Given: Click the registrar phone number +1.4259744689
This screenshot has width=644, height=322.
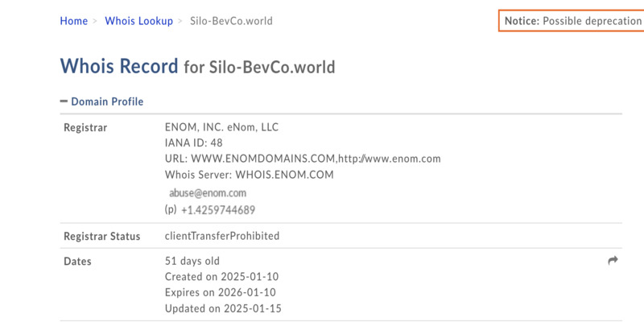Looking at the screenshot, I should (x=217, y=210).
